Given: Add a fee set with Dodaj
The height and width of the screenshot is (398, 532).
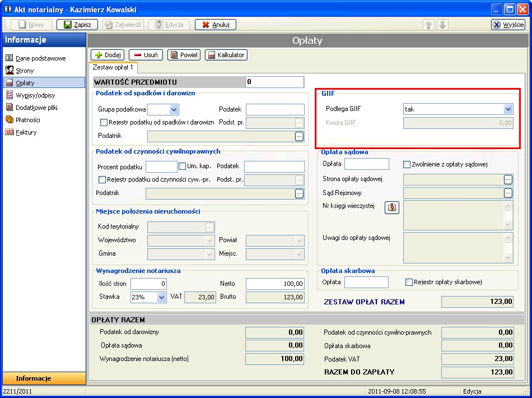Looking at the screenshot, I should (108, 55).
